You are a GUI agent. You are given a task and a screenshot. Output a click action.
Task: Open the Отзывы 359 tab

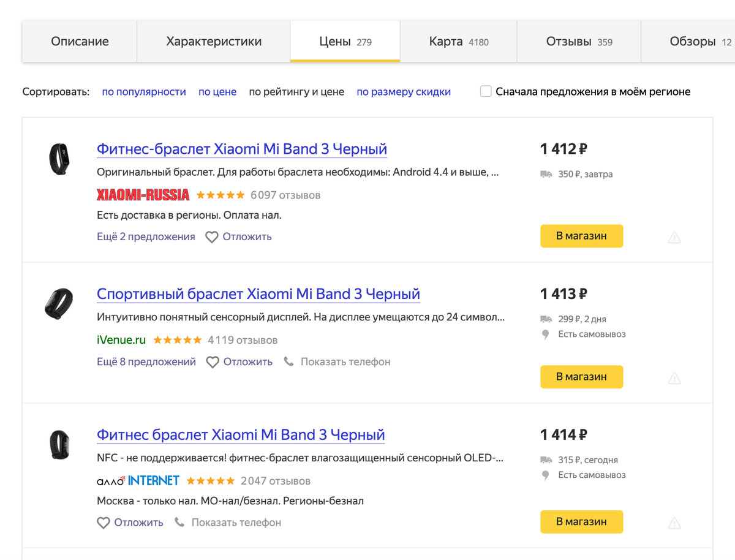[579, 42]
